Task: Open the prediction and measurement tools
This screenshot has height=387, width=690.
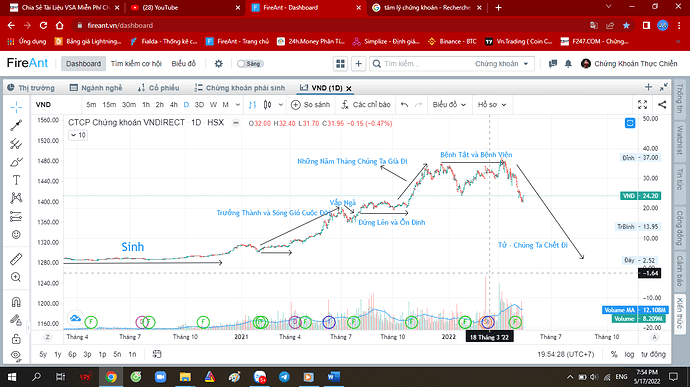Action: pos(16,217)
